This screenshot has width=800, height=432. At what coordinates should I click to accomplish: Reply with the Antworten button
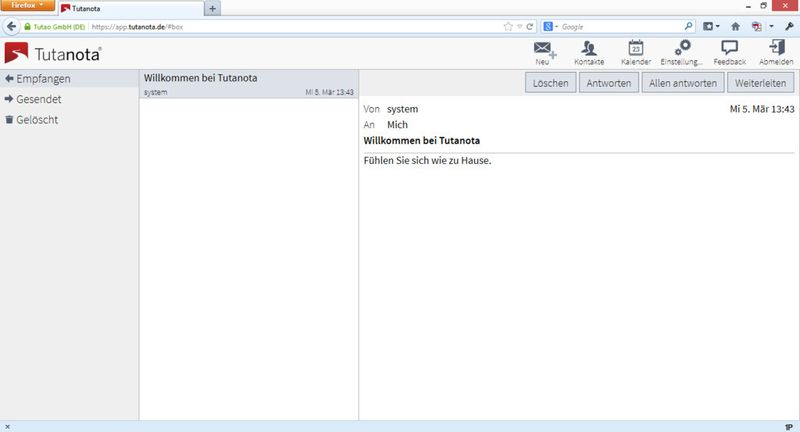[609, 83]
